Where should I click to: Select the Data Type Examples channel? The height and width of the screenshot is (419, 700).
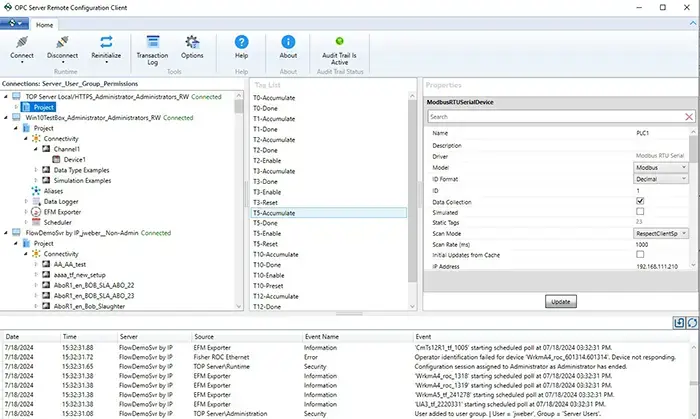[x=81, y=170]
